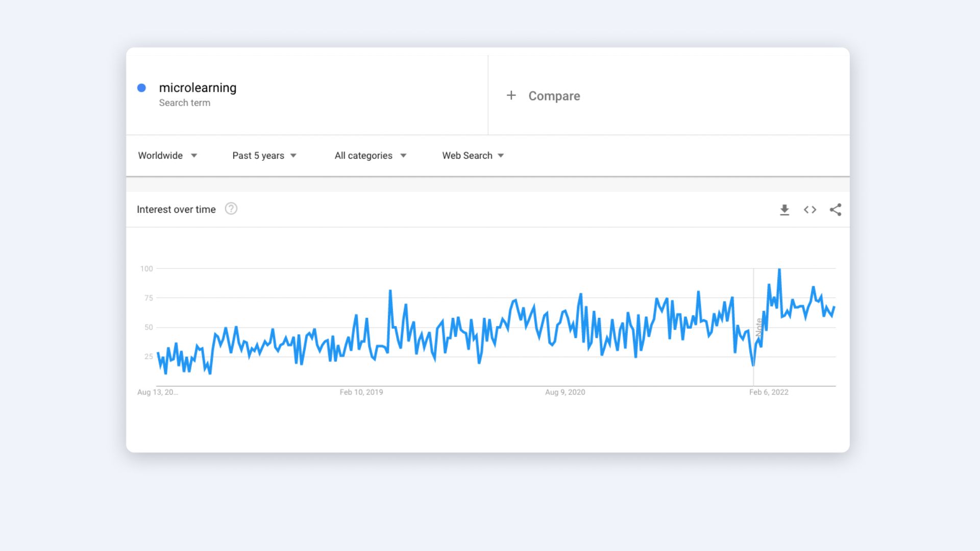Image resolution: width=980 pixels, height=551 pixels.
Task: Click the Search term subtitle text
Action: coord(184,103)
